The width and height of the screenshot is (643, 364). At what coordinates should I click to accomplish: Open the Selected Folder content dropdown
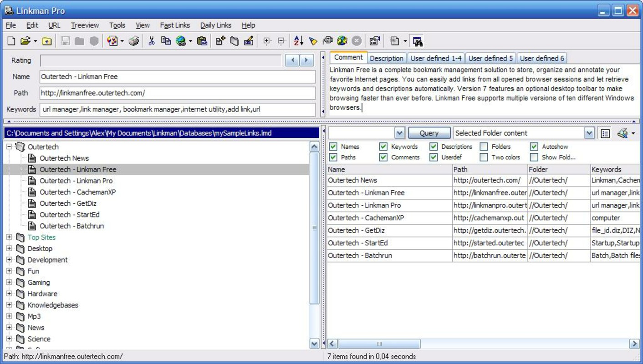(589, 133)
